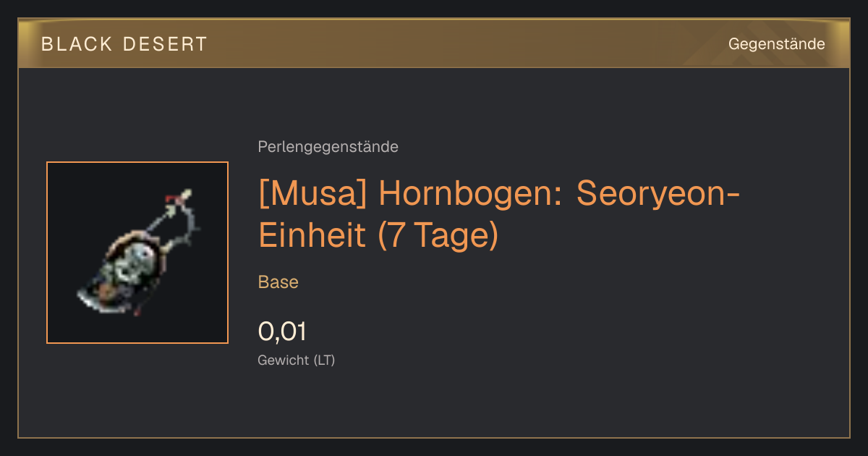Image resolution: width=868 pixels, height=456 pixels.
Task: Click the (7 Tage) duration text
Action: [x=438, y=236]
